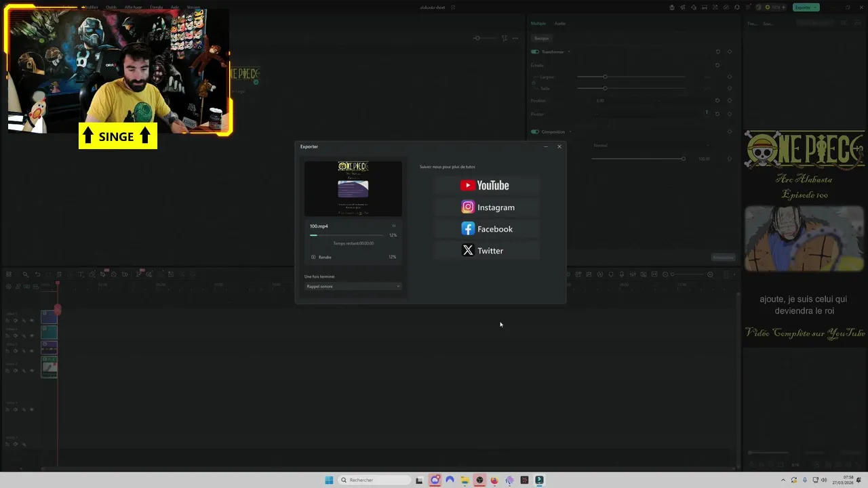Add keyframe for Pivoter

point(730,114)
